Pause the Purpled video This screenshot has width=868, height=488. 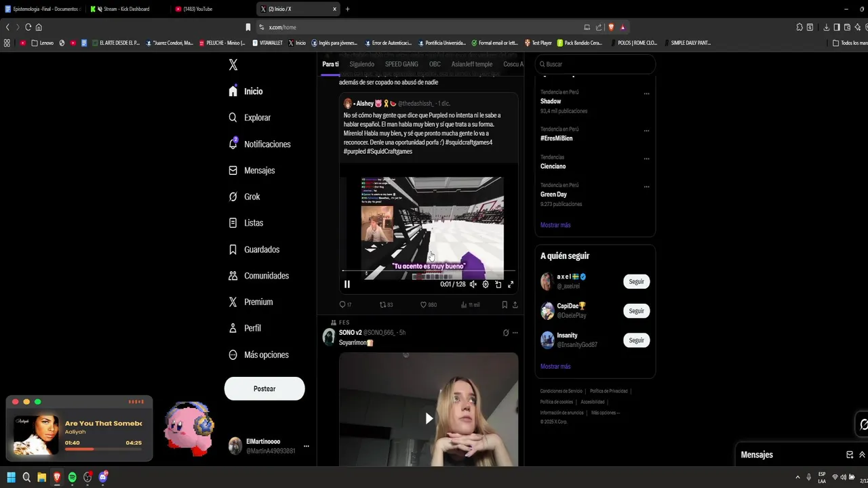pyautogui.click(x=347, y=284)
